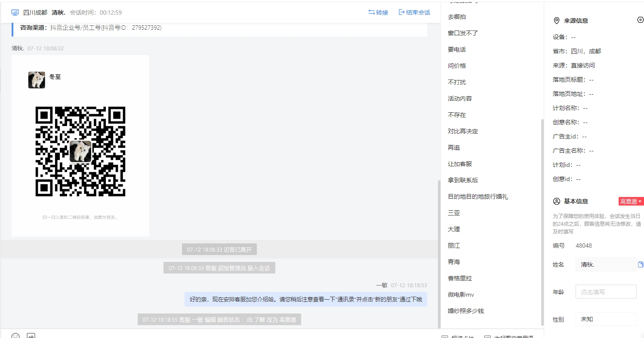Click 结束会话 to end the conversation
Viewport: 644px width, 338px height.
[414, 12]
